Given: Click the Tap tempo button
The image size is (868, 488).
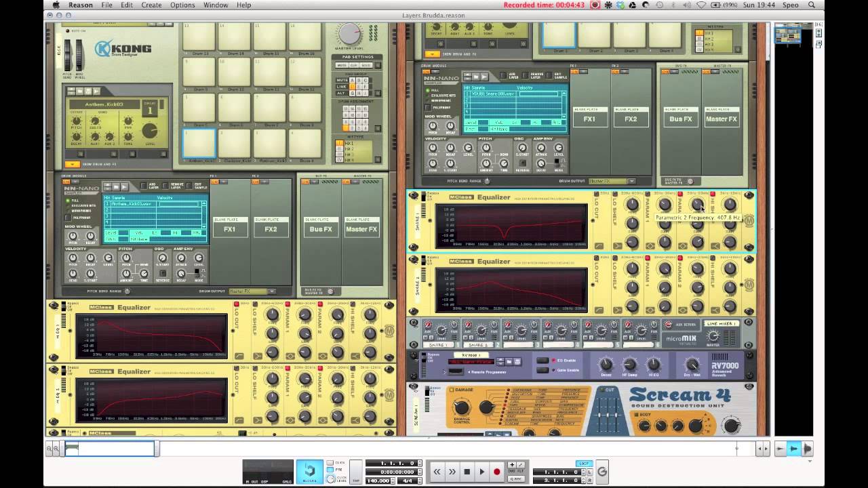Looking at the screenshot, I should [356, 472].
